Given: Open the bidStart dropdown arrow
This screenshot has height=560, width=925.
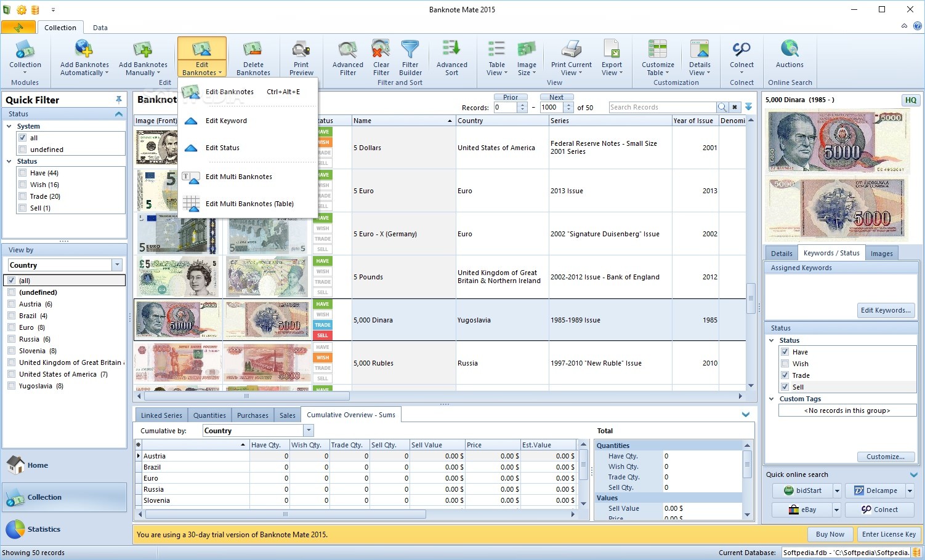Looking at the screenshot, I should click(836, 490).
